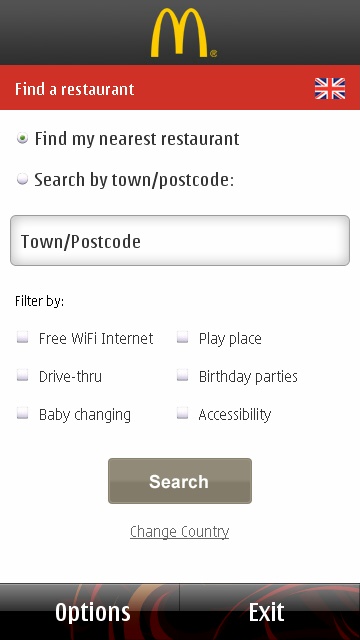Image resolution: width=360 pixels, height=640 pixels.
Task: Tap the Exit softkey
Action: pyautogui.click(x=267, y=612)
